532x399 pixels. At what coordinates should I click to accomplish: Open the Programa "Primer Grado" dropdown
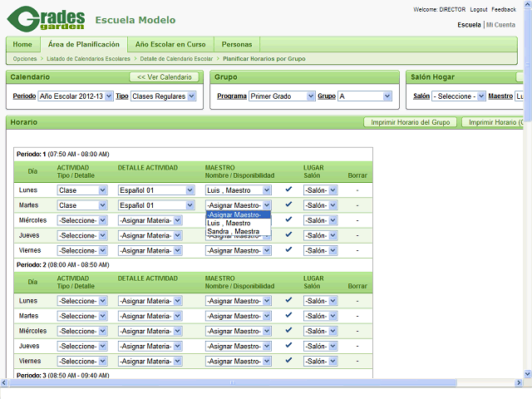[x=281, y=96]
